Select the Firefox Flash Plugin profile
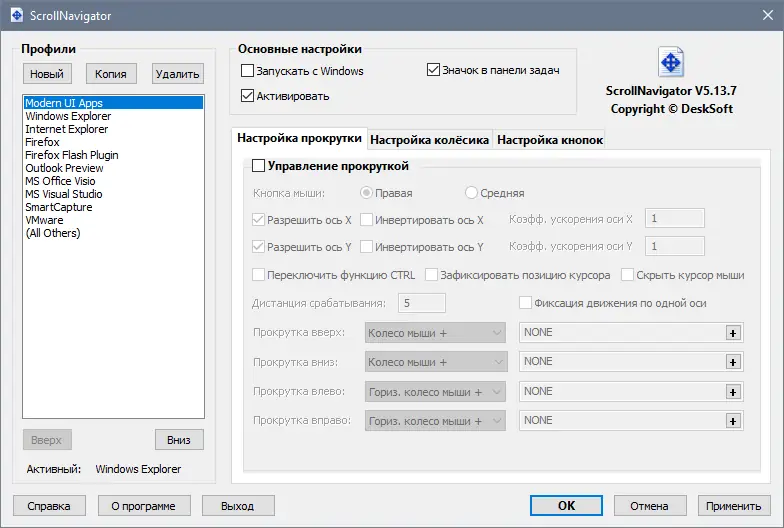This screenshot has width=784, height=528. (114, 155)
